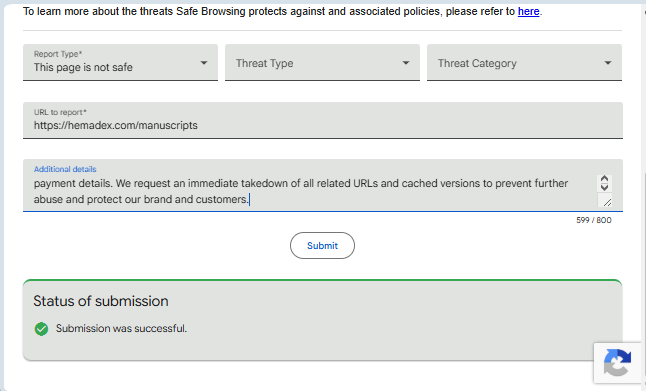Click the reCAPTCHA badge icon
Image resolution: width=646 pixels, height=391 pixels.
[617, 363]
